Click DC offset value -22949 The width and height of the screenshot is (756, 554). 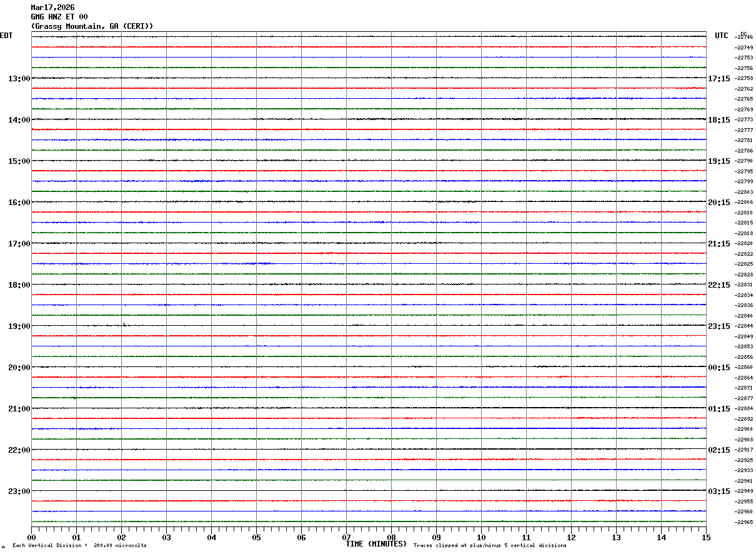744,491
